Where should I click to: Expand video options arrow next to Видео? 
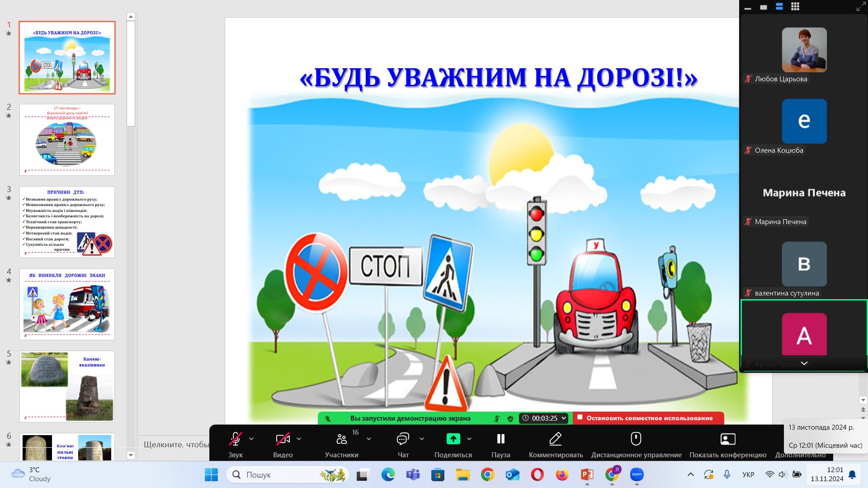coord(299,439)
